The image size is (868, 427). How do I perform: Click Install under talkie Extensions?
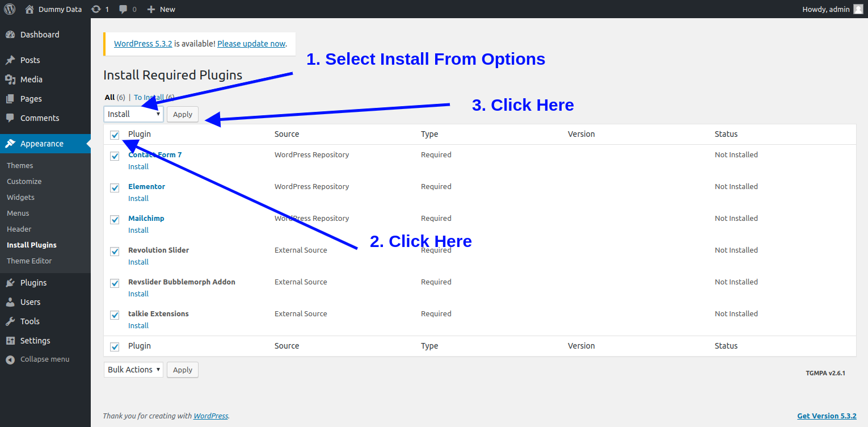tap(138, 326)
